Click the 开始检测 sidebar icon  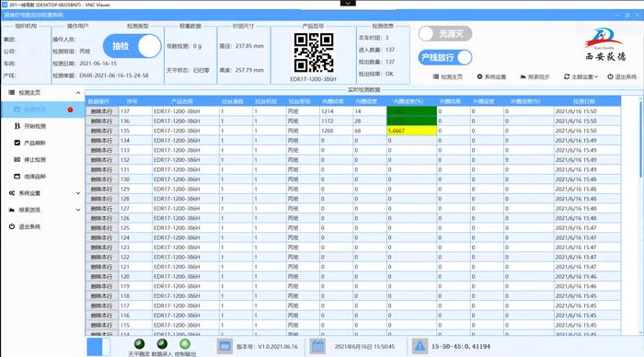17,126
